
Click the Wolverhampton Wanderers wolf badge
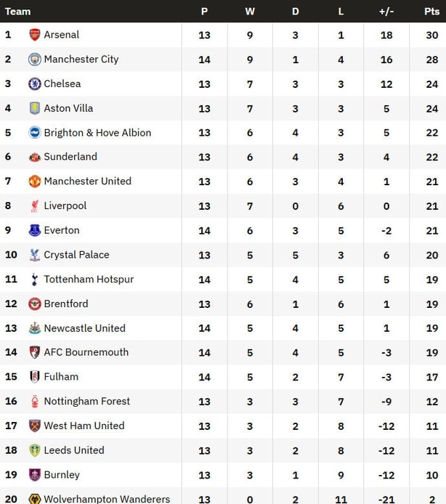[34, 499]
